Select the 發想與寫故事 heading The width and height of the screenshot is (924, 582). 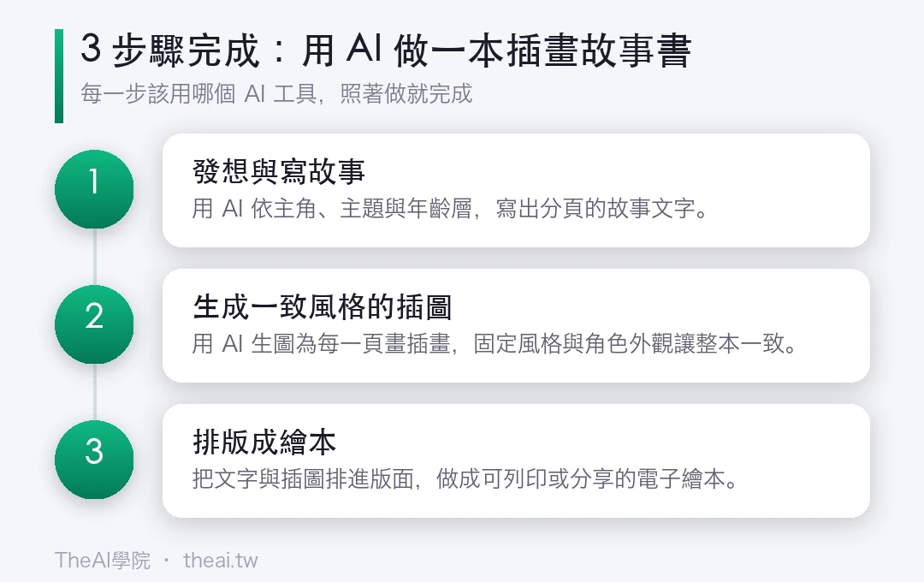(x=279, y=171)
